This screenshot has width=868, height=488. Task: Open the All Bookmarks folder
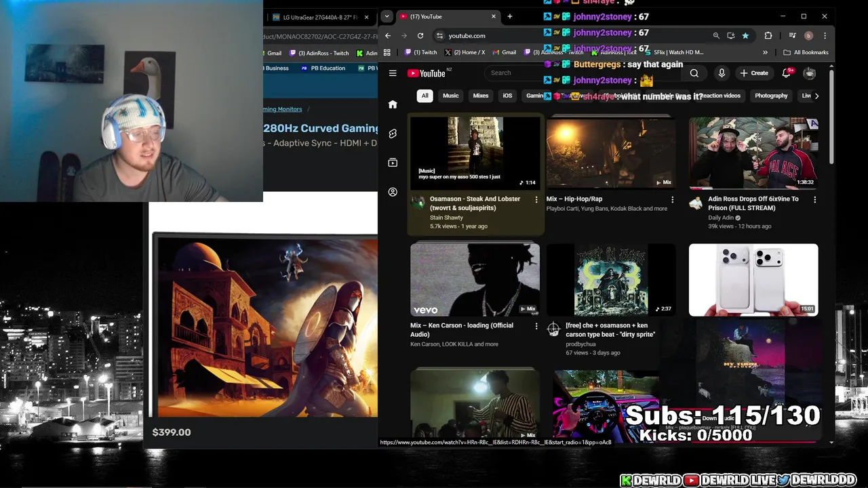pyautogui.click(x=806, y=52)
